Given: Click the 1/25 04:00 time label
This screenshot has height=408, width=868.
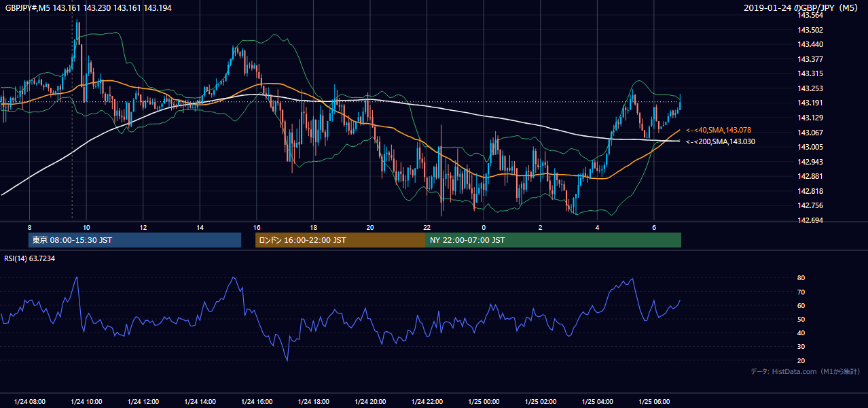Looking at the screenshot, I should (x=598, y=402).
